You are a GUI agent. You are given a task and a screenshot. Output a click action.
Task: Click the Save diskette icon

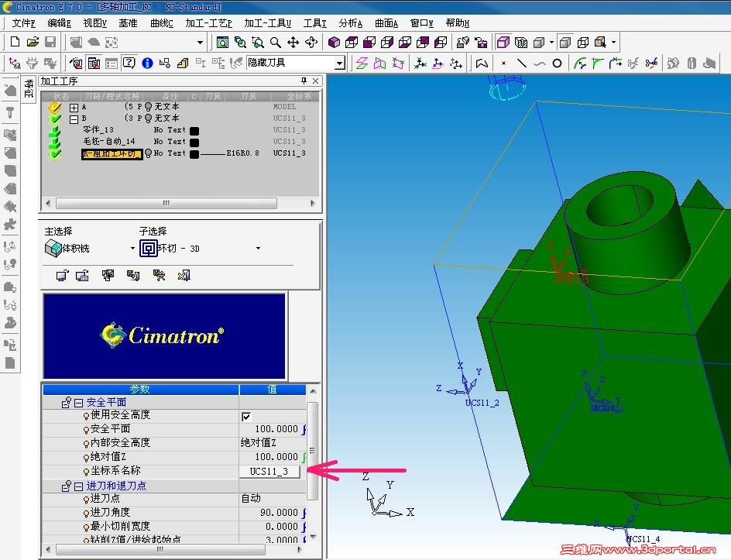(x=50, y=42)
